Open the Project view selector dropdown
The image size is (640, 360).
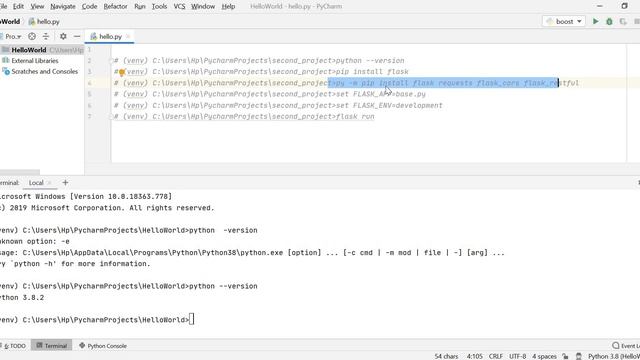[12, 36]
